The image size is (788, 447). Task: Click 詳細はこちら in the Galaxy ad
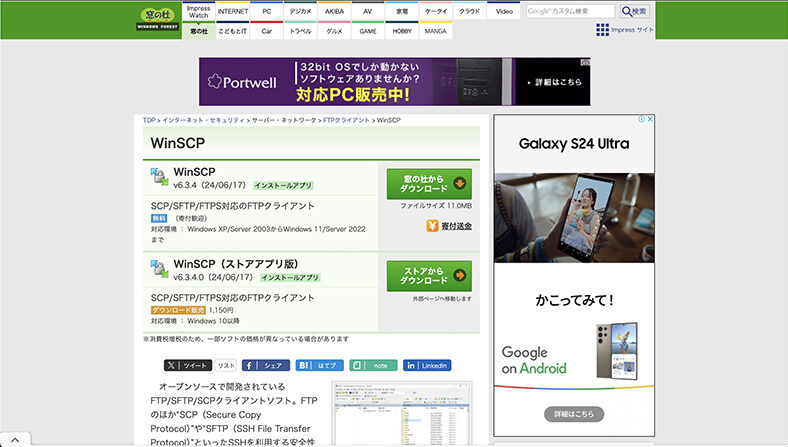pyautogui.click(x=574, y=414)
